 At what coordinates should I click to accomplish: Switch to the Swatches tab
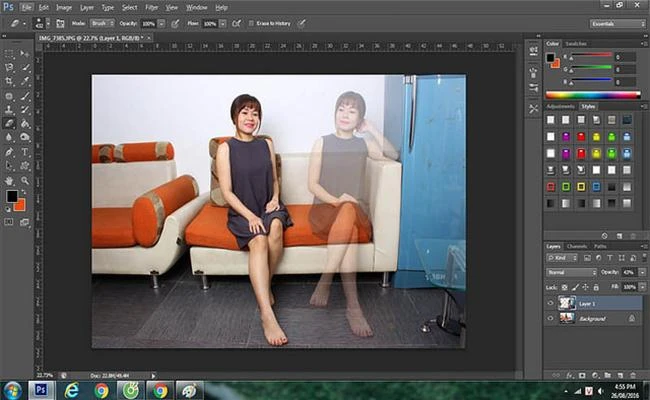click(576, 44)
